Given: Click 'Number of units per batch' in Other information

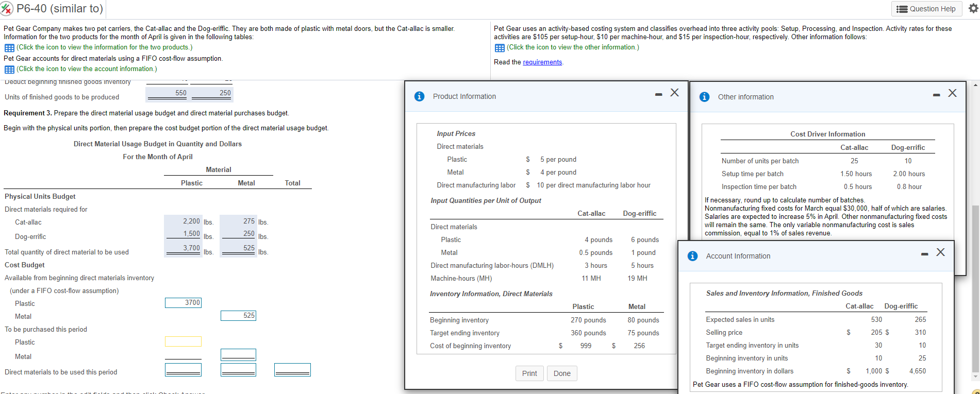Looking at the screenshot, I should tap(760, 161).
